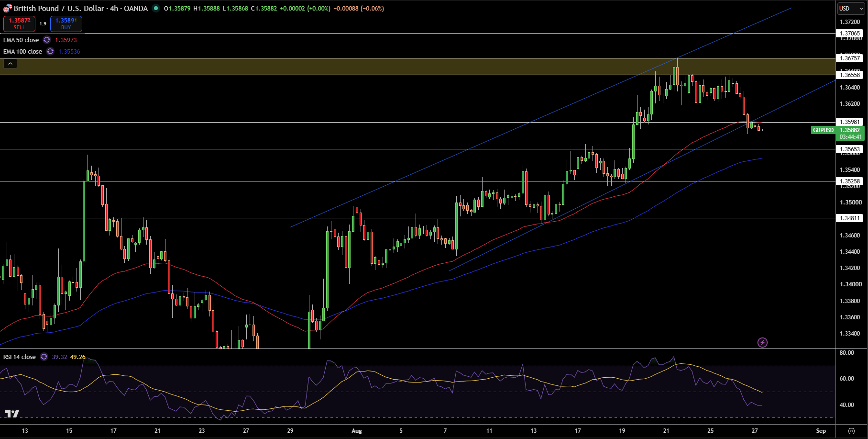Click the 1.36757 price level label

[850, 58]
